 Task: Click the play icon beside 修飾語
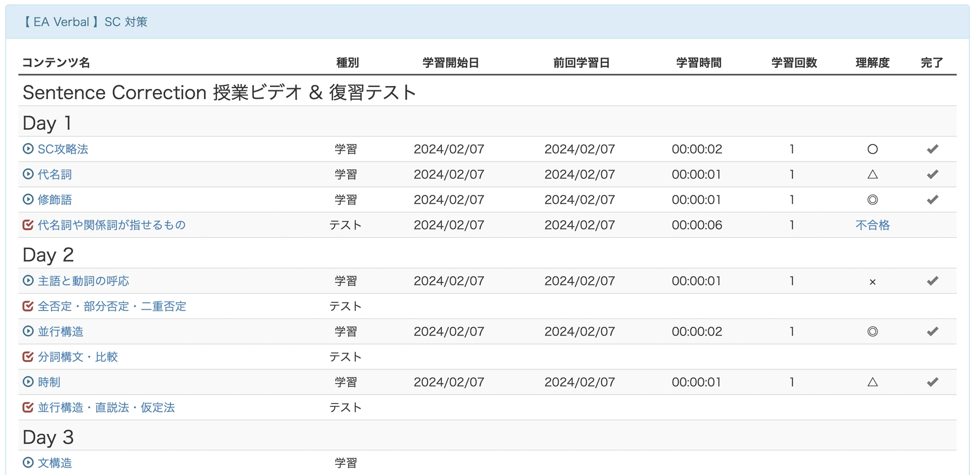tap(28, 200)
